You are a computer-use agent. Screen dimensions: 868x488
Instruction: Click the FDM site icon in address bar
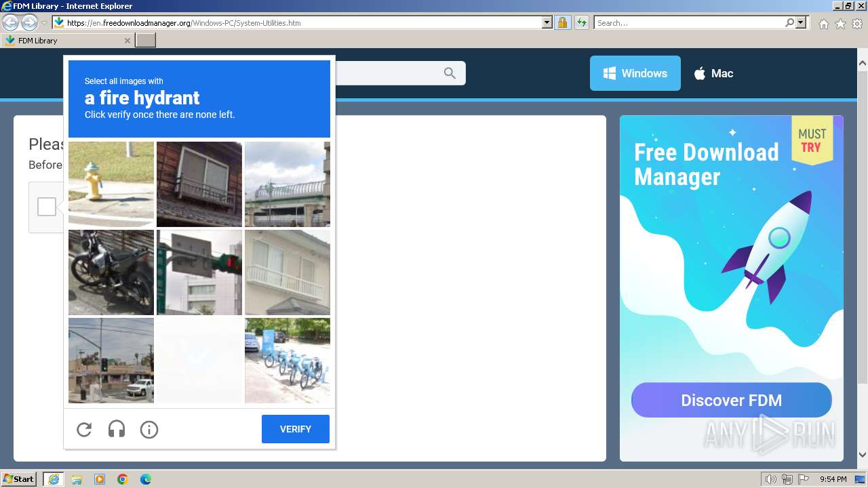59,23
